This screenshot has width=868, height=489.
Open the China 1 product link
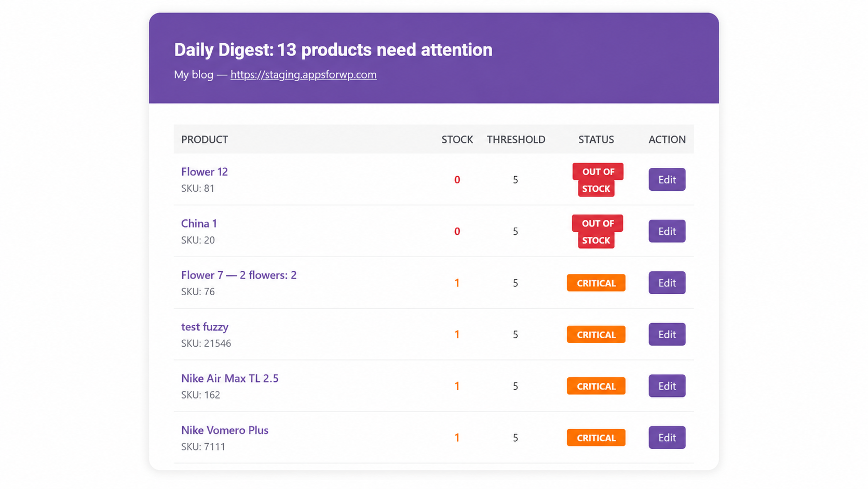pos(199,223)
